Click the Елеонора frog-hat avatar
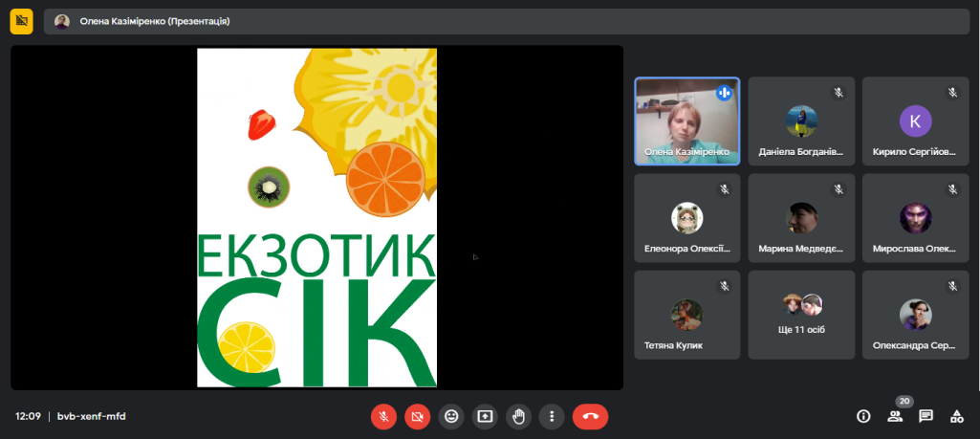 (x=686, y=218)
